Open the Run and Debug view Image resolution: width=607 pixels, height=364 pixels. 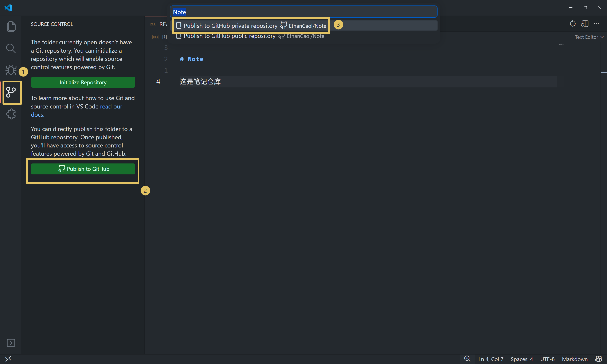point(11,70)
